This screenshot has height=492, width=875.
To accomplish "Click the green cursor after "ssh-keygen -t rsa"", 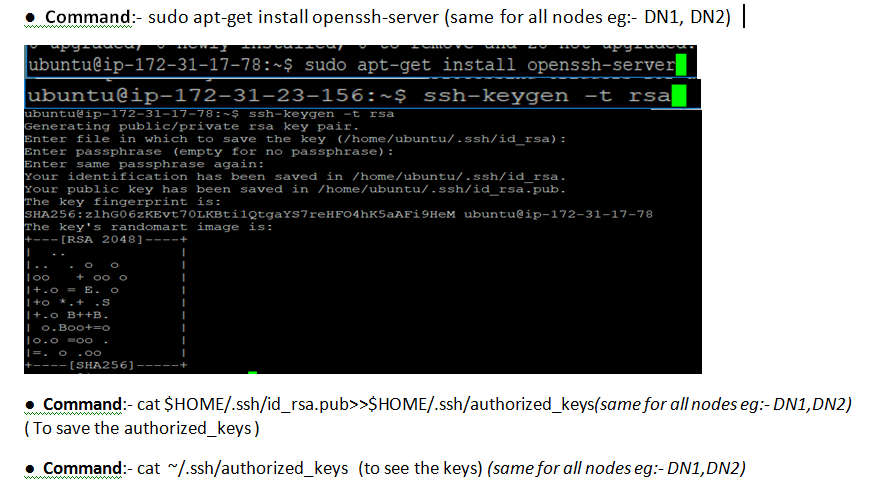I will pyautogui.click(x=679, y=95).
